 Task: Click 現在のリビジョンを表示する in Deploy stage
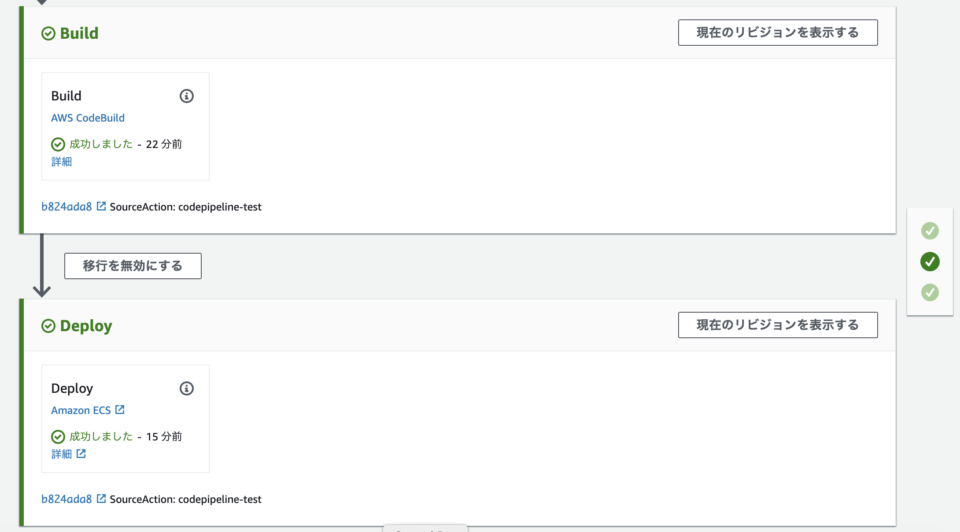click(x=777, y=325)
